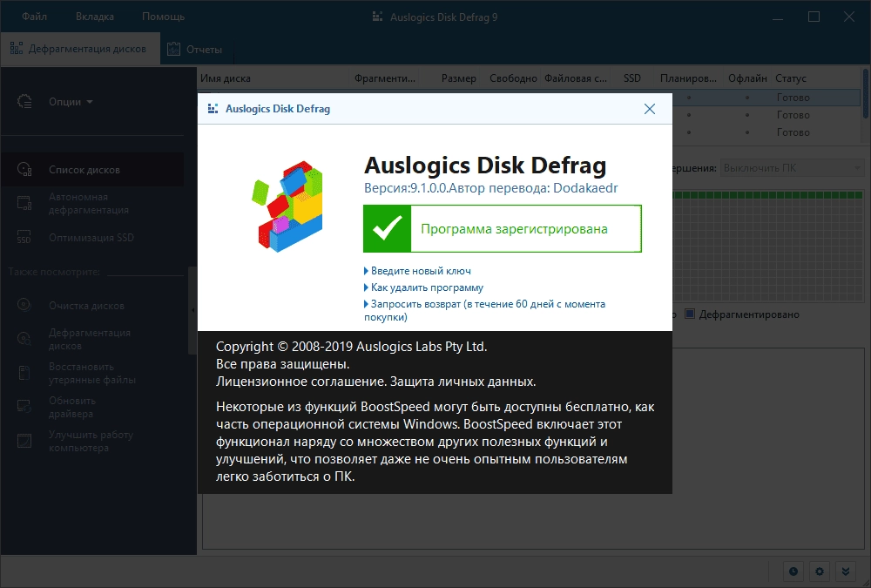Screen dimensions: 871x588
Task: Click the Дефрагментация дисков tab icon
Action: point(17,49)
